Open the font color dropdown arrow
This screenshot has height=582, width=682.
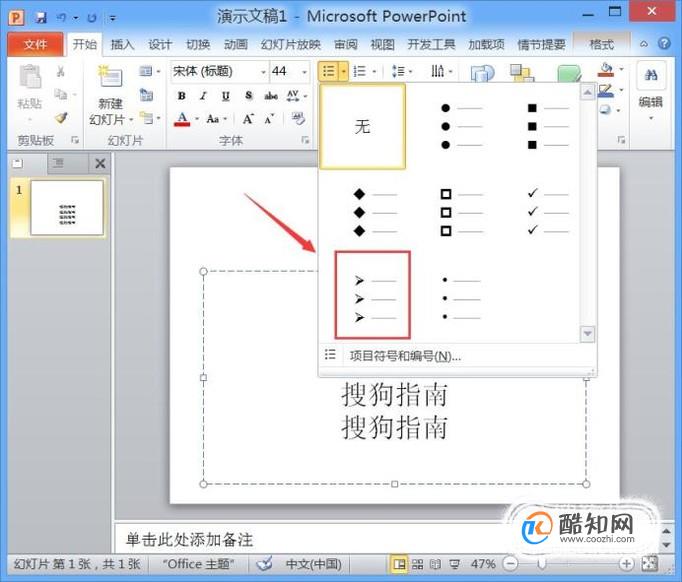click(x=197, y=119)
